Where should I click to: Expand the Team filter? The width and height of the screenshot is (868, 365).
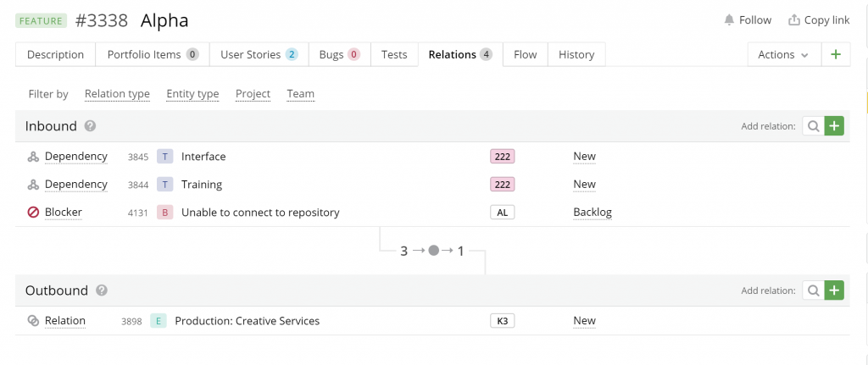point(300,94)
